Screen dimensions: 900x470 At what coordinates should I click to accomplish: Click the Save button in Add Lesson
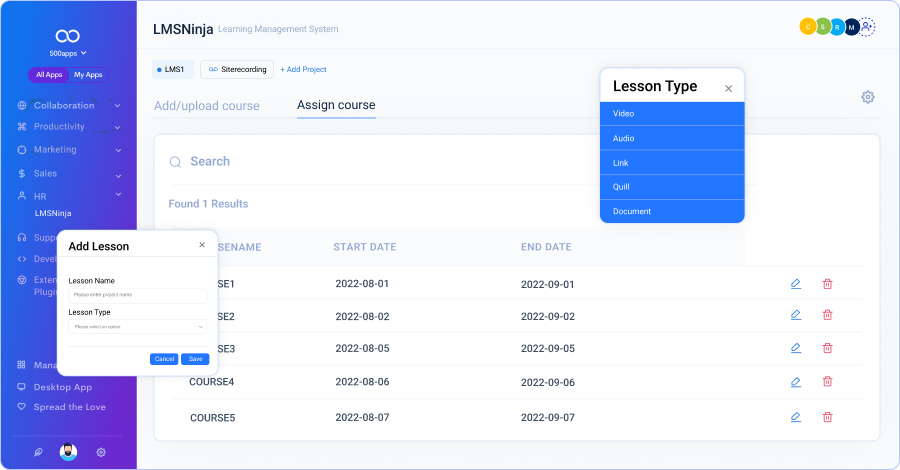click(x=195, y=359)
